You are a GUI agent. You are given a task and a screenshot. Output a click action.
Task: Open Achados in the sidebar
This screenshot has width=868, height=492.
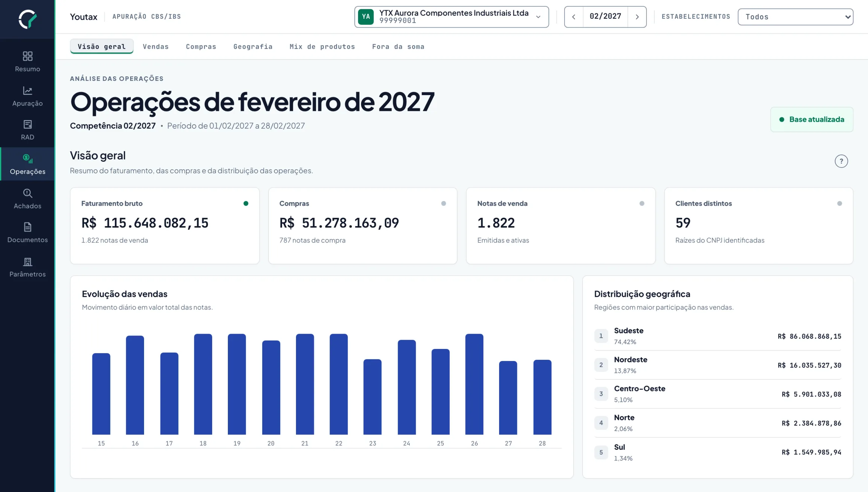(27, 199)
